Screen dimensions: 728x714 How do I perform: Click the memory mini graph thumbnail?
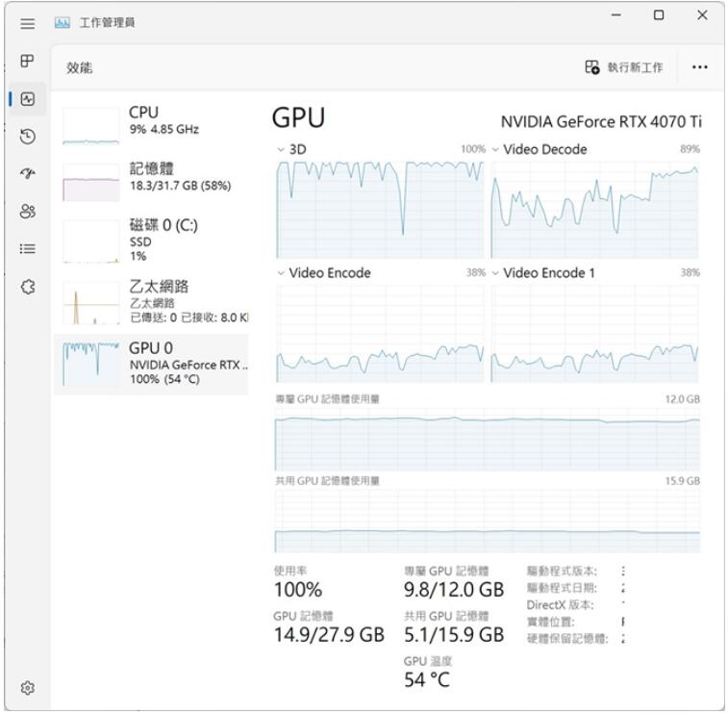tap(91, 182)
